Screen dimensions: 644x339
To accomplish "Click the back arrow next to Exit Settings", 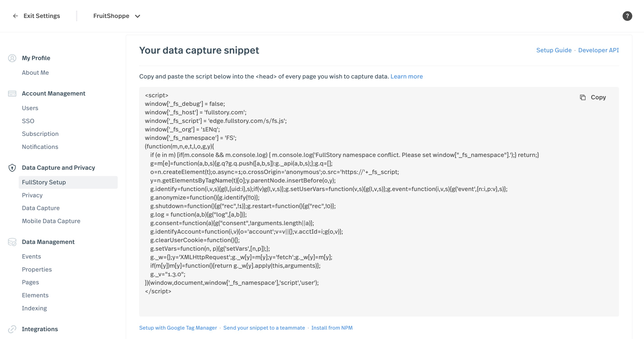I will click(x=15, y=16).
